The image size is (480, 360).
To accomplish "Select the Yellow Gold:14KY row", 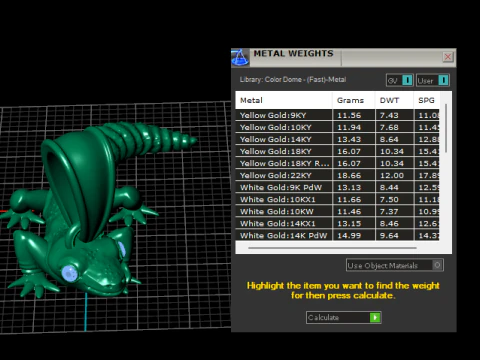I will 337,139.
